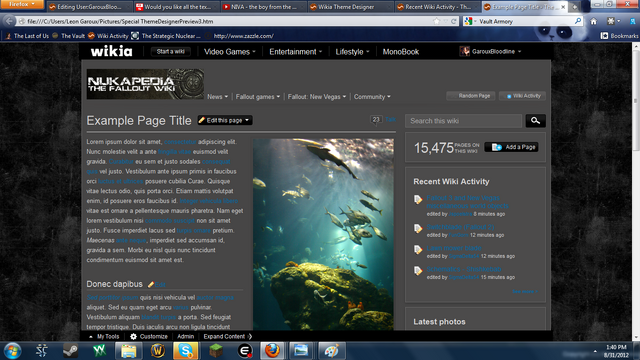Click Admin in the bottom toolbar
This screenshot has width=640, height=360.
[186, 336]
